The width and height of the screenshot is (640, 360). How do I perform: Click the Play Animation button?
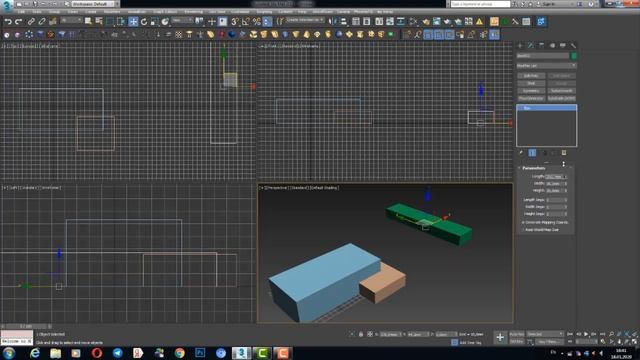click(x=586, y=334)
